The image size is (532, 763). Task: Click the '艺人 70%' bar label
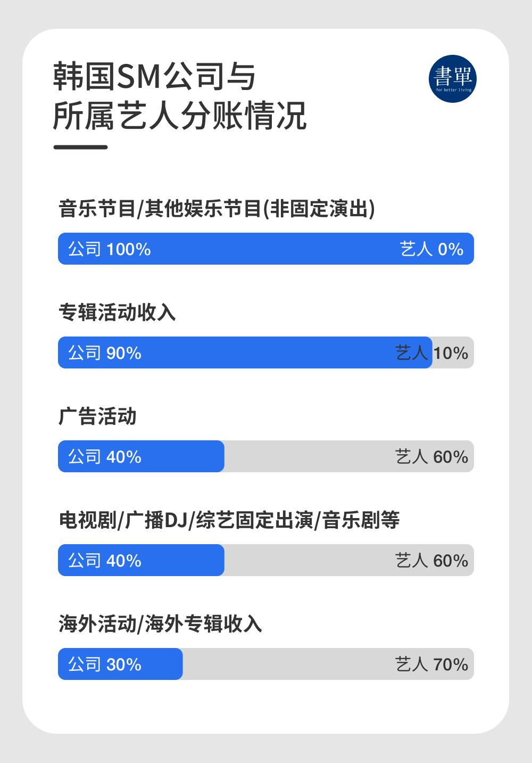[x=431, y=664]
